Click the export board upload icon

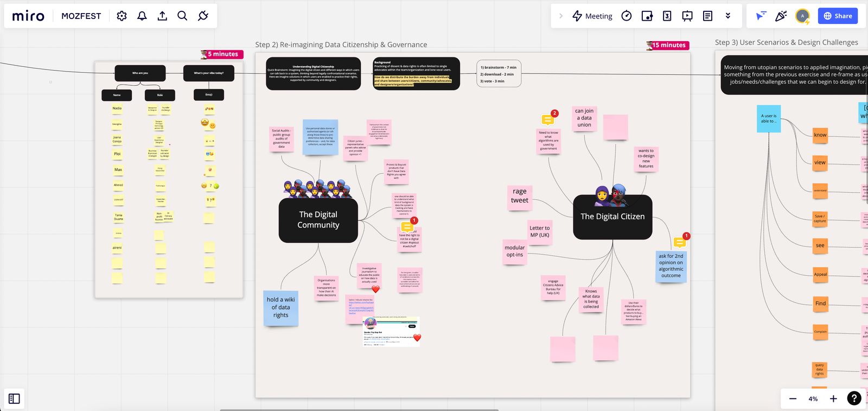click(x=162, y=16)
